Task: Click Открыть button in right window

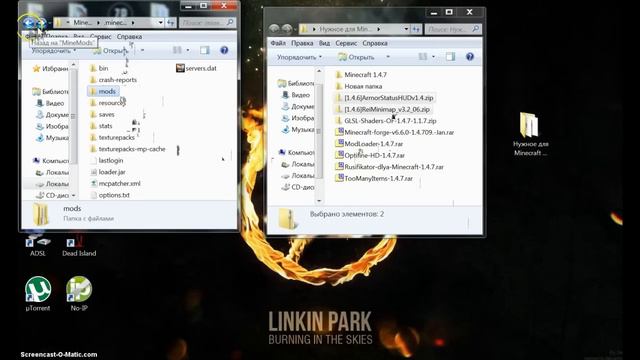Action: tap(356, 57)
